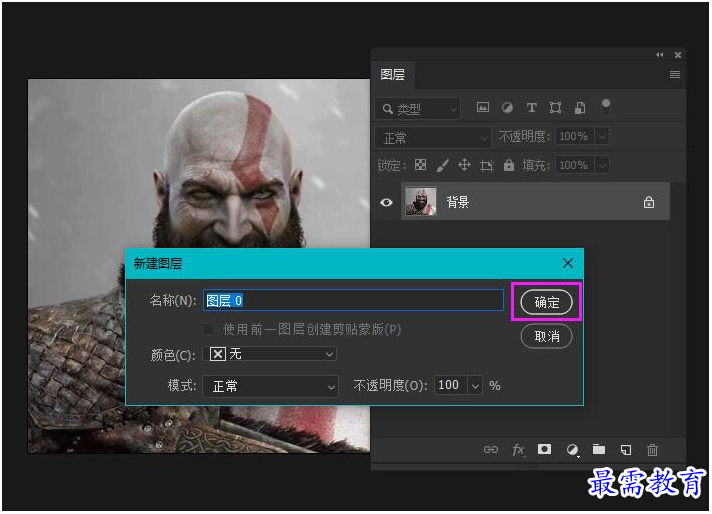Viewport: 712px width, 514px height.
Task: Close the 新建图层 dialog
Action: coord(568,263)
